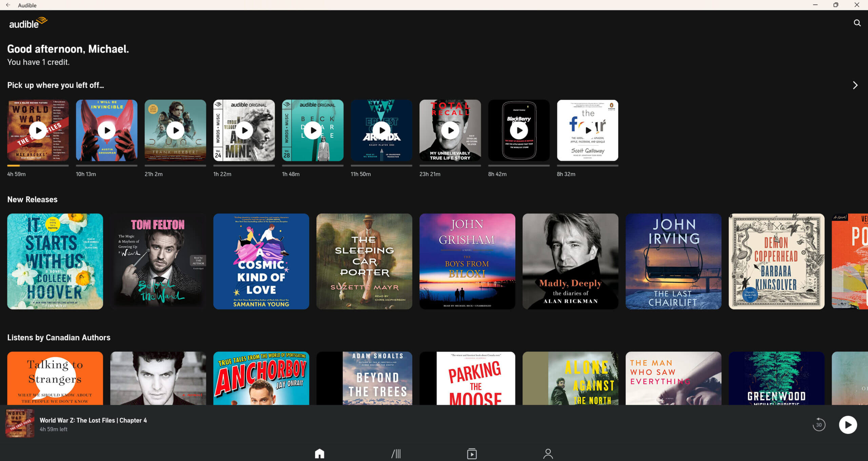Open the dark portrait cover beside Talking to Strangers
The width and height of the screenshot is (868, 461).
tap(158, 378)
